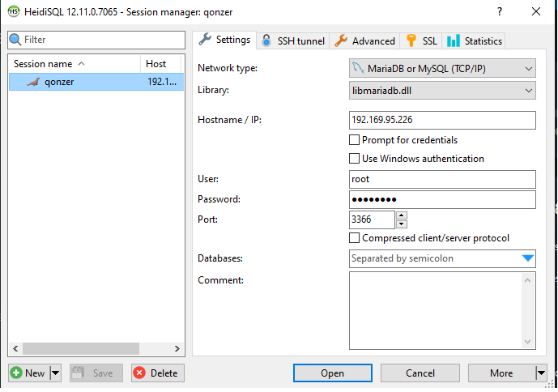This screenshot has width=558, height=392.
Task: Switch to the Advanced tab
Action: point(365,40)
